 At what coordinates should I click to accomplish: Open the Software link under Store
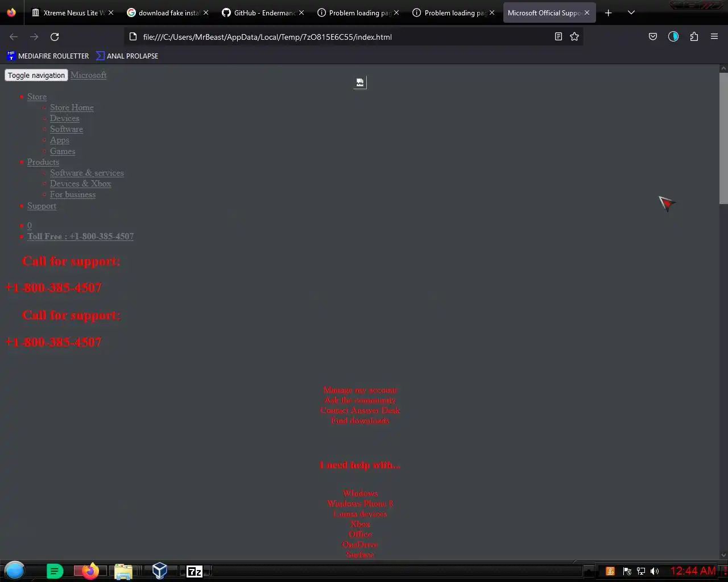click(67, 129)
